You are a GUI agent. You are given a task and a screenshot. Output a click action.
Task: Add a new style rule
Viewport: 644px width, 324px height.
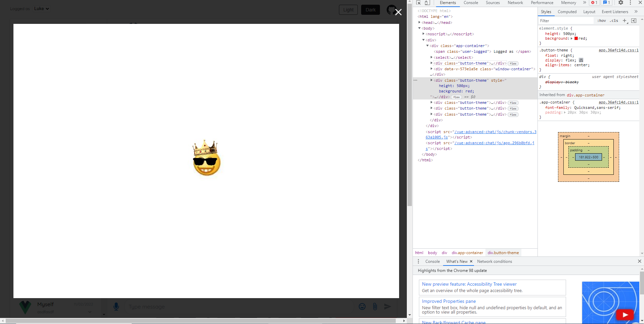(625, 21)
